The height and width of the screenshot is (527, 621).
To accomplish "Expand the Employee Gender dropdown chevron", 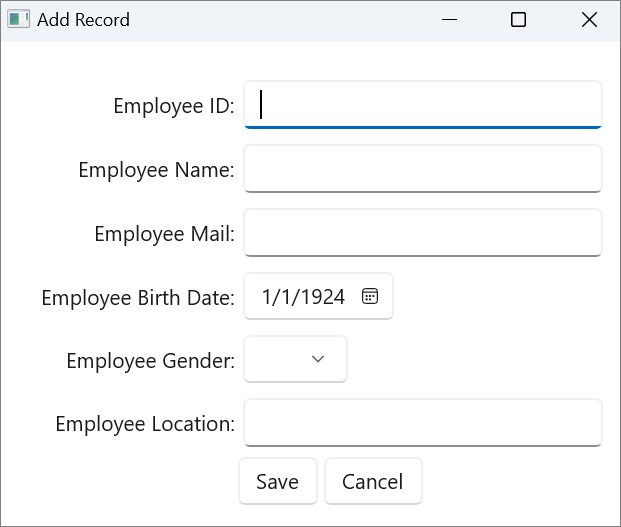I will pyautogui.click(x=318, y=360).
